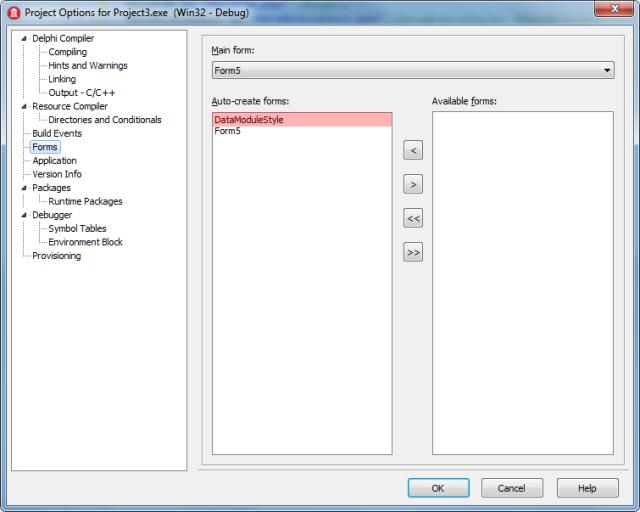The width and height of the screenshot is (640, 512).
Task: Cancel the Project Options dialog
Action: [x=512, y=488]
